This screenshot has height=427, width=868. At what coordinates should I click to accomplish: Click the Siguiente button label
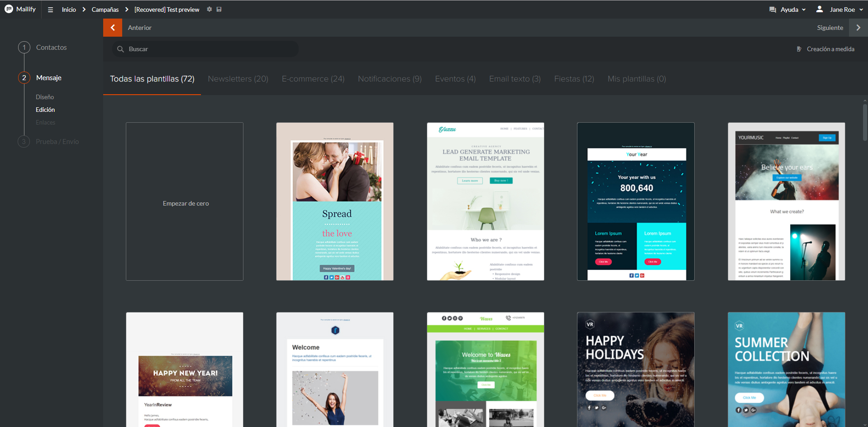830,28
